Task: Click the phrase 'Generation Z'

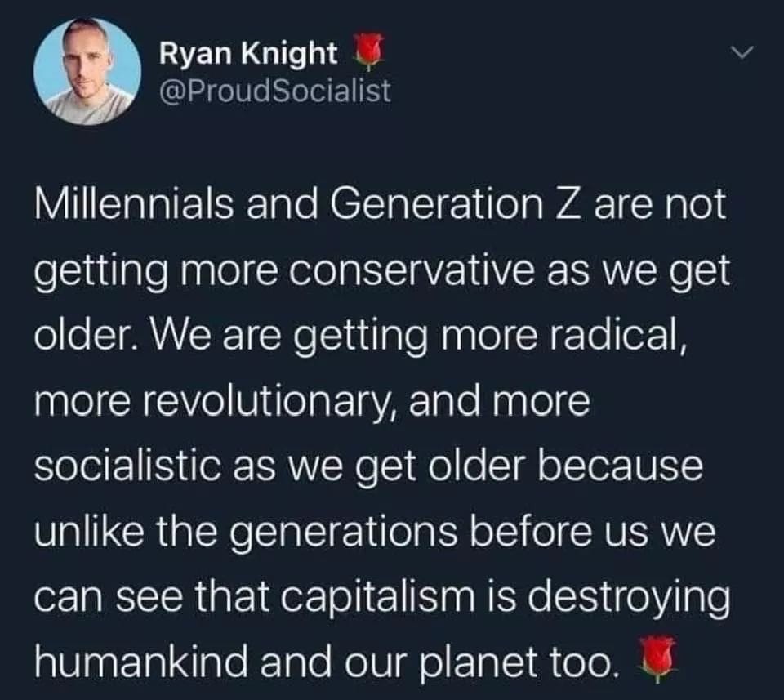Action: pyautogui.click(x=459, y=203)
